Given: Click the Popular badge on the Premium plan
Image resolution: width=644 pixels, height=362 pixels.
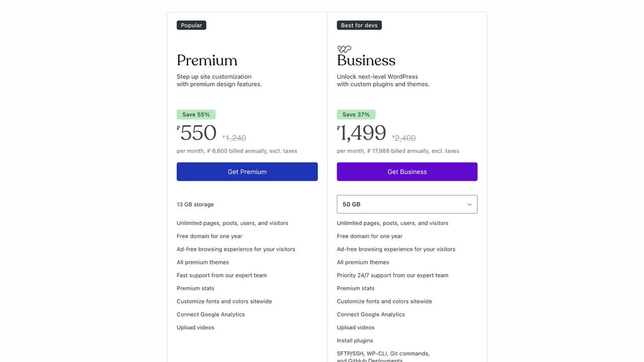Looking at the screenshot, I should pos(191,25).
